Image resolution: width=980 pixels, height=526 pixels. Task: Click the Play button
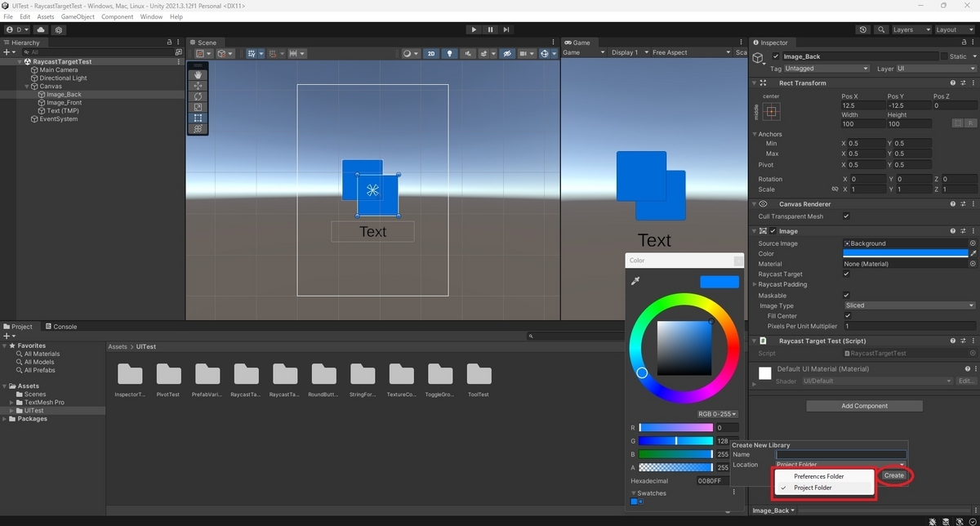(474, 29)
